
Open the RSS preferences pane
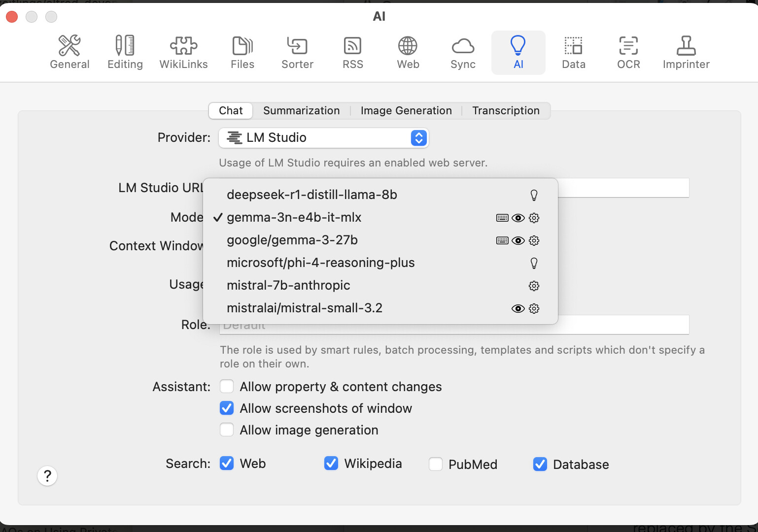pos(352,52)
